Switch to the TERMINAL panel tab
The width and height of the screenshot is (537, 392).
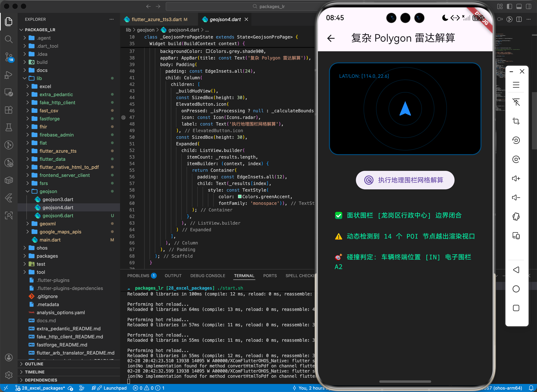click(244, 275)
